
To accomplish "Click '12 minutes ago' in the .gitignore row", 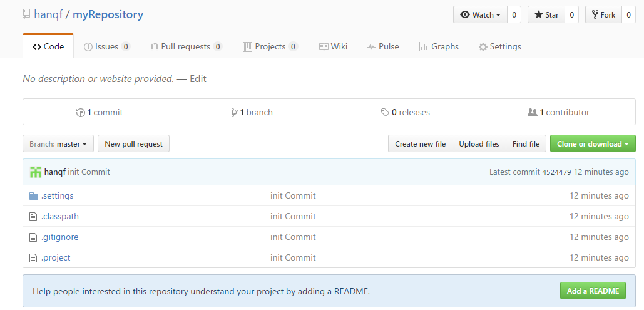I will point(599,237).
